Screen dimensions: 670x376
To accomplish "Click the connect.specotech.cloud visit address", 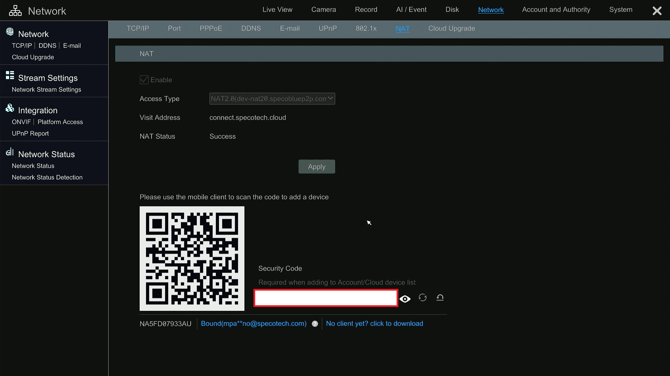I will 248,118.
